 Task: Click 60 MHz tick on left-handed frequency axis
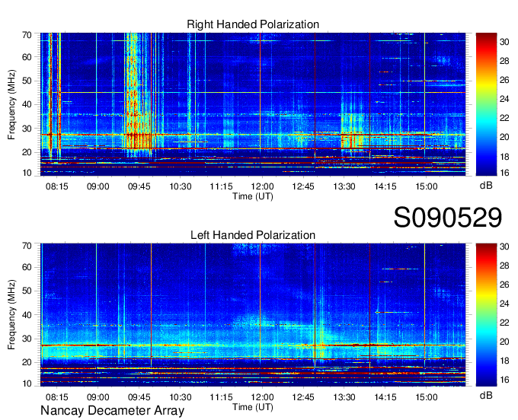(27, 267)
